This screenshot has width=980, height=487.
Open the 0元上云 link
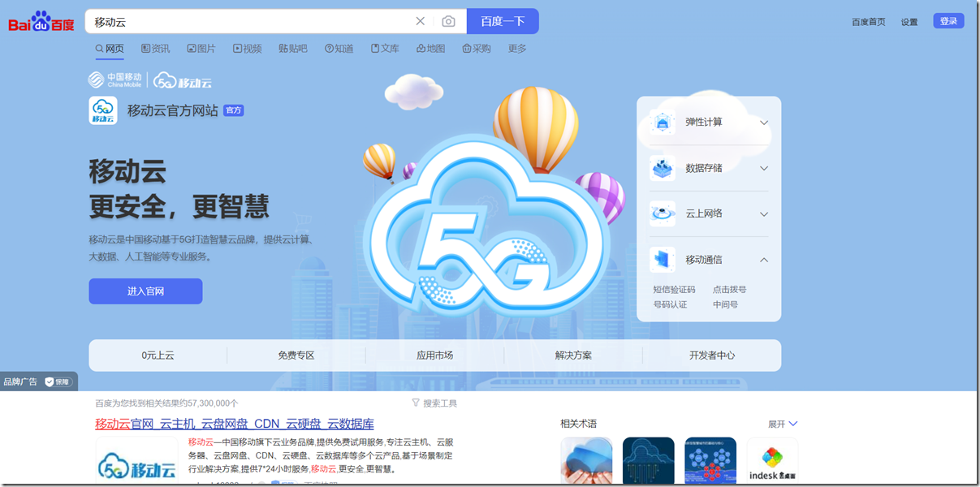[158, 356]
